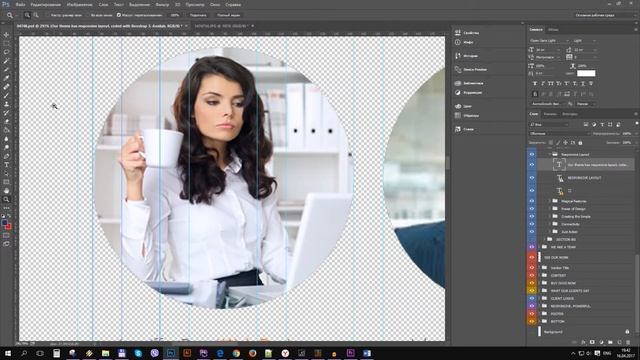
Task: Select the Lasso tool
Action: coord(6,52)
